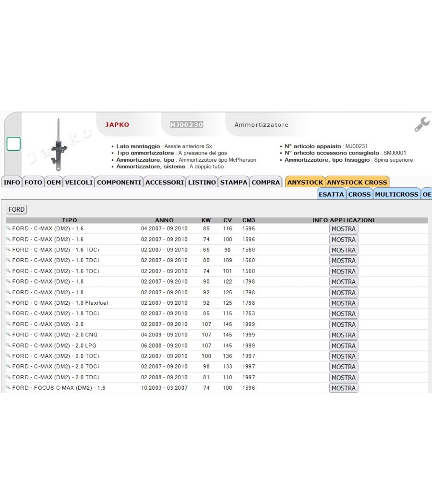Click magnifier icon for C-MAX 2.0 TDCi 81 kW row
Screen dimensions: 432x504
click(x=8, y=377)
